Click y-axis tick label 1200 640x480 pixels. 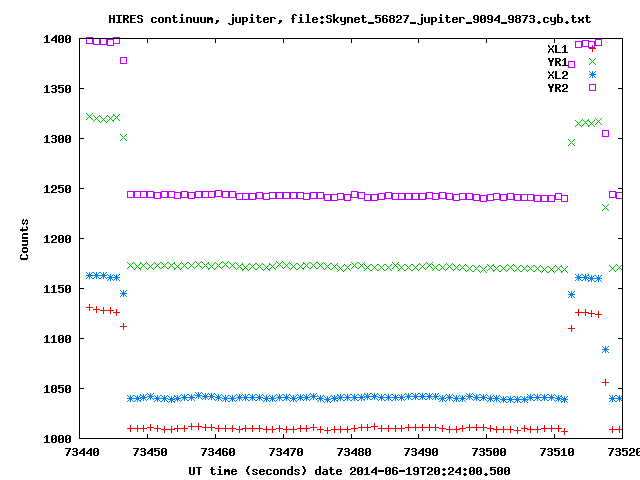(57, 239)
